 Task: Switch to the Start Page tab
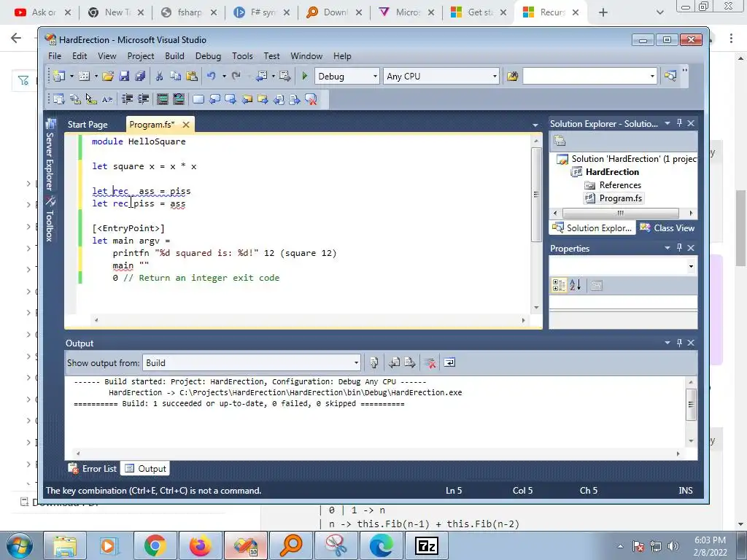coord(88,124)
